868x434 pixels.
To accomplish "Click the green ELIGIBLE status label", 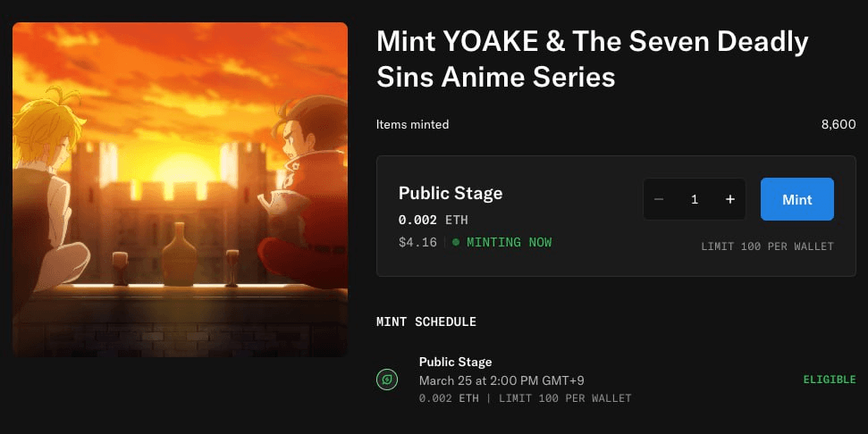I will click(x=830, y=380).
